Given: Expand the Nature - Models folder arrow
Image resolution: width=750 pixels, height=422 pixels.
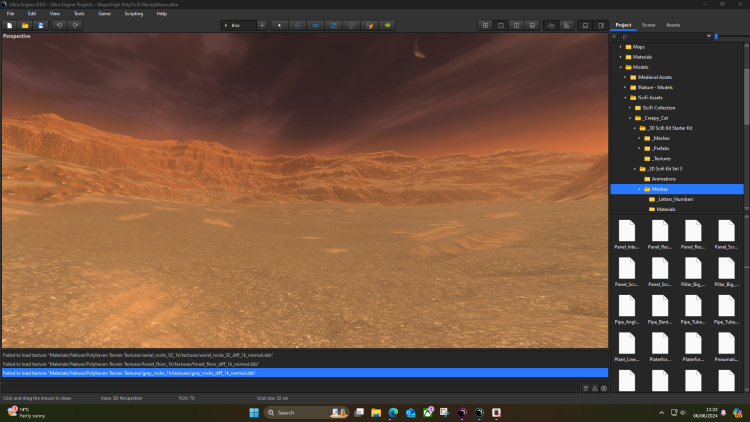Looking at the screenshot, I should tap(625, 88).
